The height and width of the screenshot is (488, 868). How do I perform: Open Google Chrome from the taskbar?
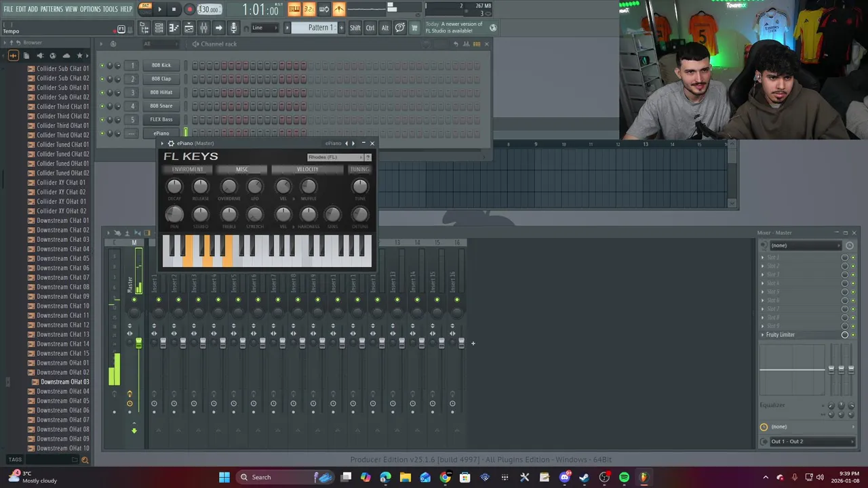(445, 477)
